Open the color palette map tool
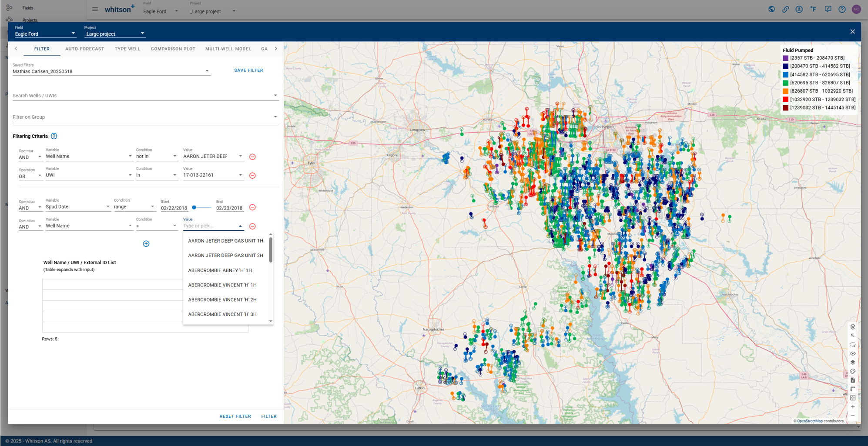This screenshot has width=868, height=446. click(853, 371)
